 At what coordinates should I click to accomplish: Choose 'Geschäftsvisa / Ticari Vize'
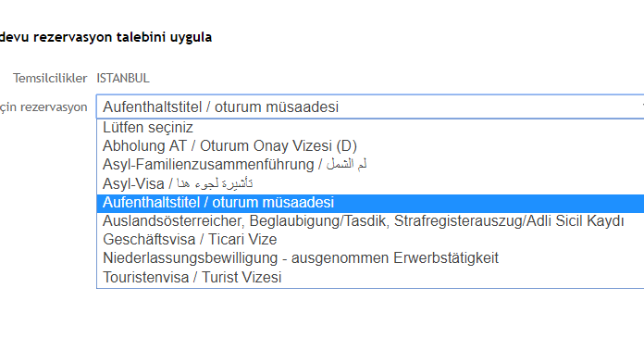pyautogui.click(x=370, y=239)
